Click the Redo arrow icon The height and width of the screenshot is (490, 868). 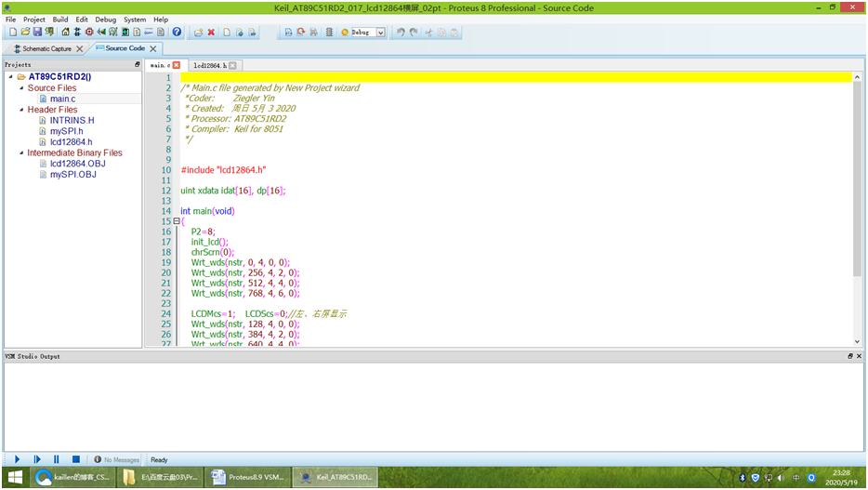click(414, 33)
